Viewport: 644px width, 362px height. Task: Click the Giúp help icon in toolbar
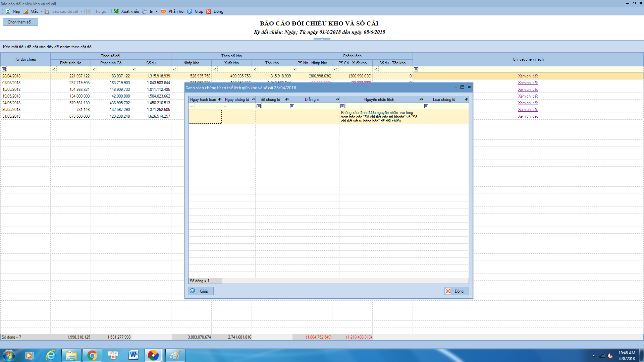(x=190, y=11)
